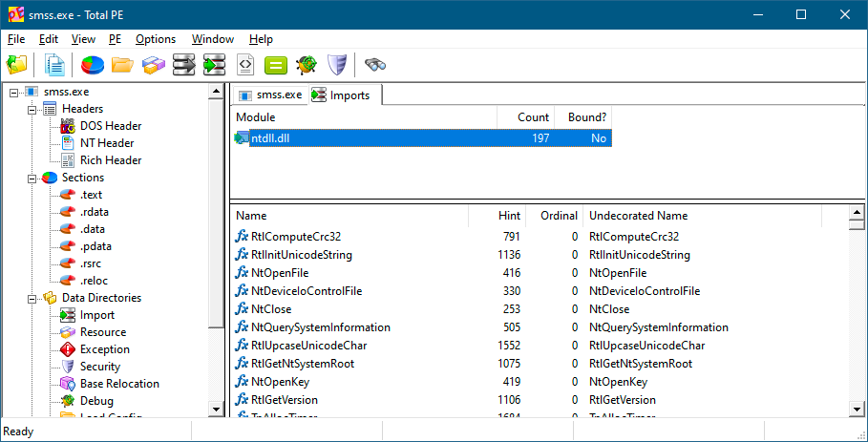This screenshot has width=868, height=442.
Task: Click the shield Security toolbar icon
Action: click(336, 65)
